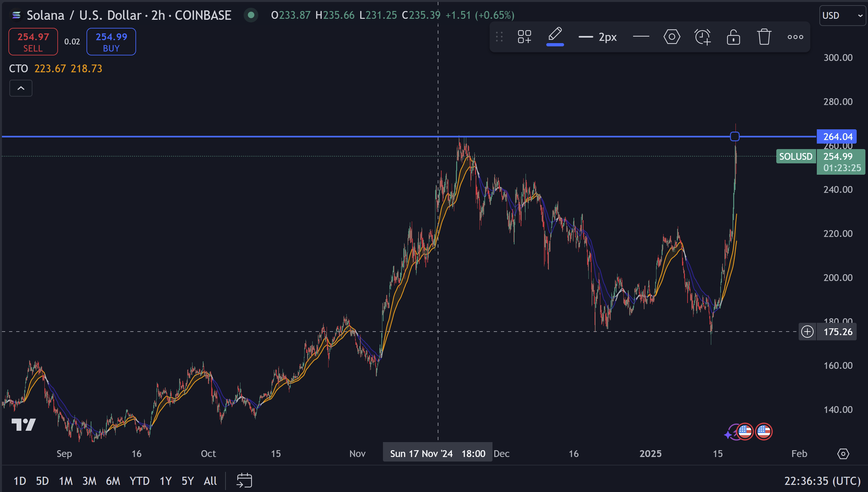The height and width of the screenshot is (492, 868).
Task: Click the 254.97 SELL button
Action: point(33,42)
